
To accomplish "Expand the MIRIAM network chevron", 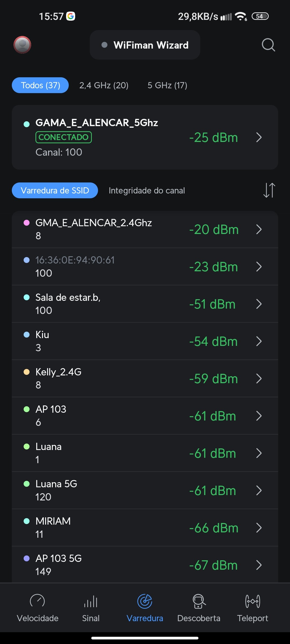I will point(259,528).
